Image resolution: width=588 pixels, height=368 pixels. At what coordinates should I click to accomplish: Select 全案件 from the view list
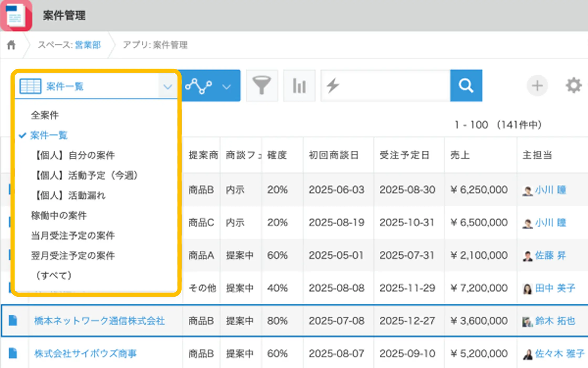coord(45,115)
